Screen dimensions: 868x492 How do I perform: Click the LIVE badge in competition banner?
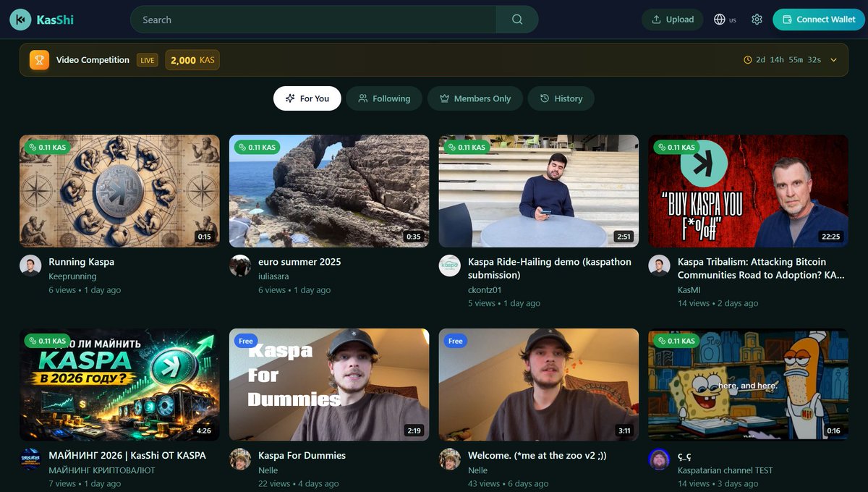click(x=148, y=60)
